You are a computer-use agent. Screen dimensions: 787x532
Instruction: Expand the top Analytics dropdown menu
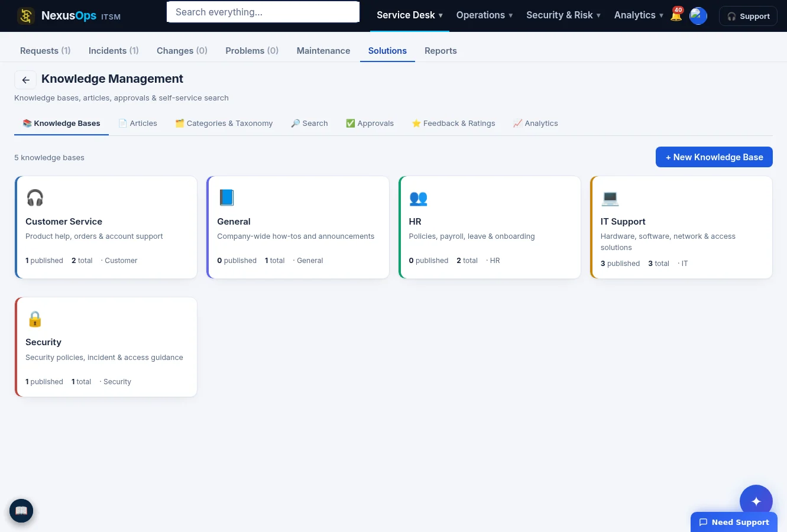click(639, 15)
